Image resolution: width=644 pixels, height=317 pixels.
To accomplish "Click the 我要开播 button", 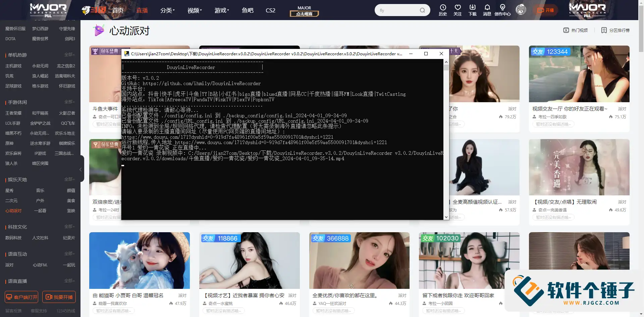I will tap(59, 297).
